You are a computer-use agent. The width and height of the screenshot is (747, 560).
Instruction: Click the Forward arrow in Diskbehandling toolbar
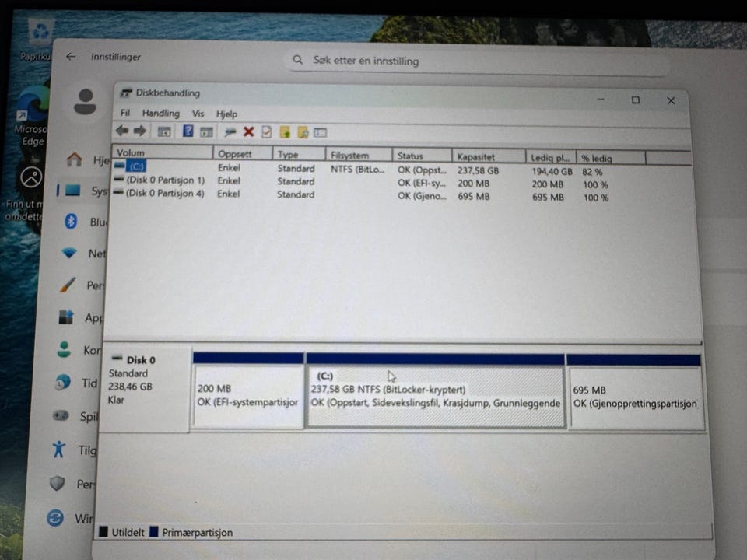pyautogui.click(x=140, y=131)
